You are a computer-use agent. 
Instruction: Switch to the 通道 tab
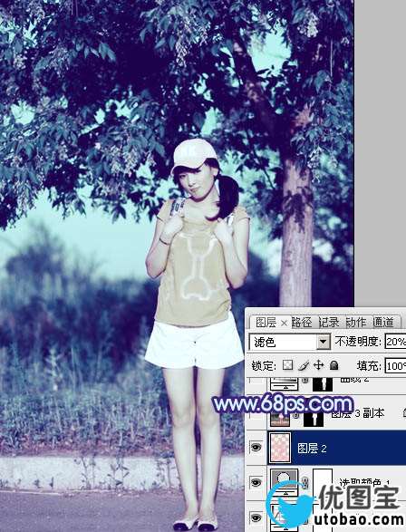[383, 322]
